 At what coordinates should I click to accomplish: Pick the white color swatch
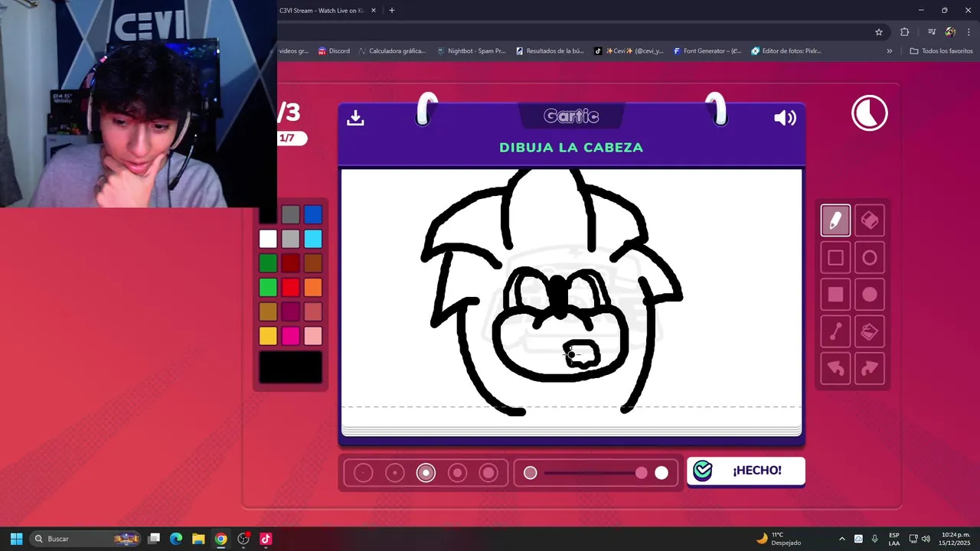268,239
